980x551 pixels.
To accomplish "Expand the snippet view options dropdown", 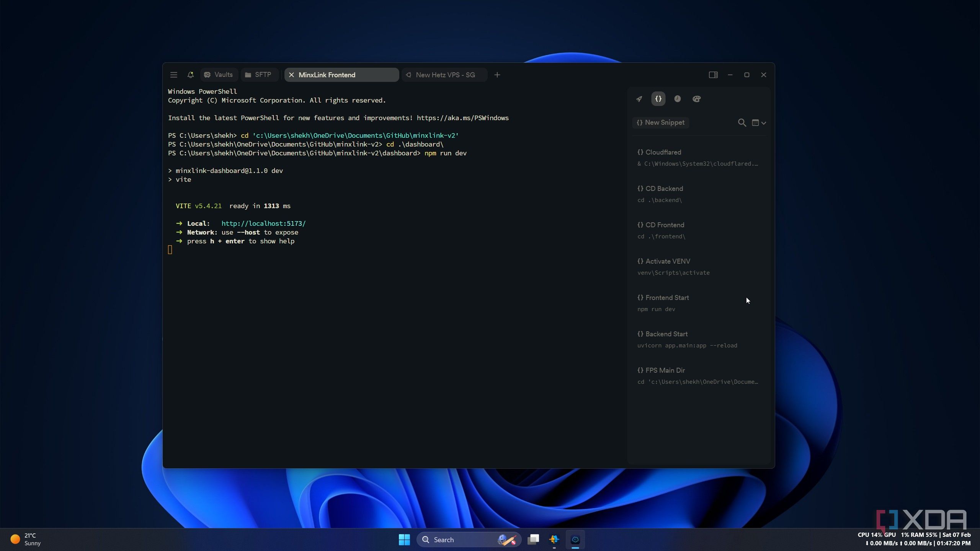I will [x=759, y=123].
